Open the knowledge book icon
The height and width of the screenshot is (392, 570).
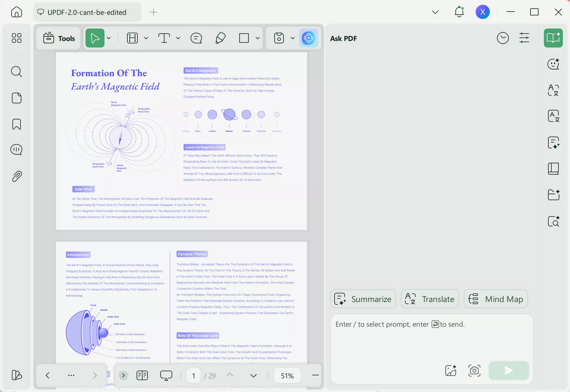(553, 169)
